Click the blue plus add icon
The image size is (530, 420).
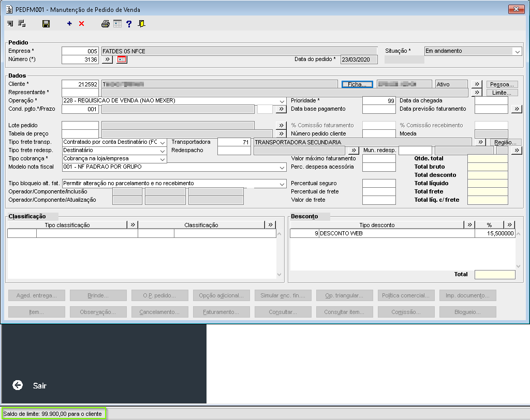[69, 23]
